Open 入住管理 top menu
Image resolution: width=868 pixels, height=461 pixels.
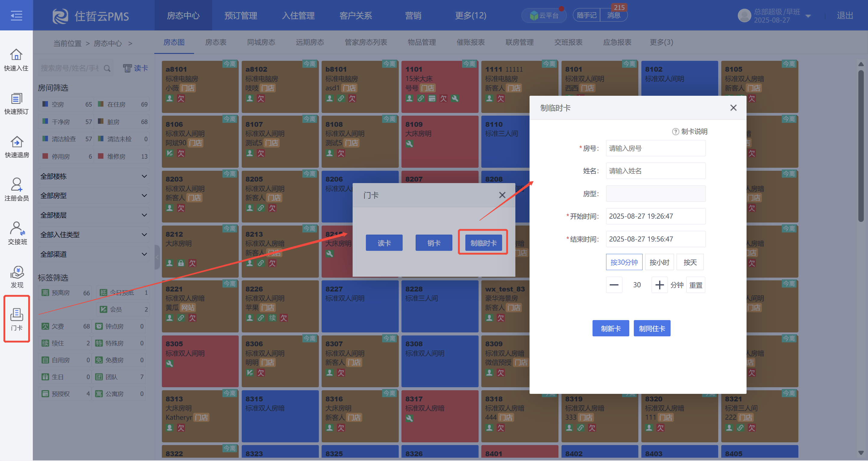coord(298,15)
